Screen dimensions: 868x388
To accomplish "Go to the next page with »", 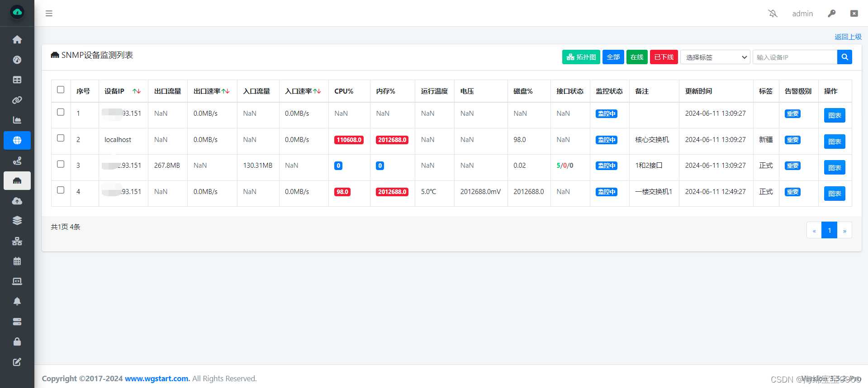I will click(844, 230).
